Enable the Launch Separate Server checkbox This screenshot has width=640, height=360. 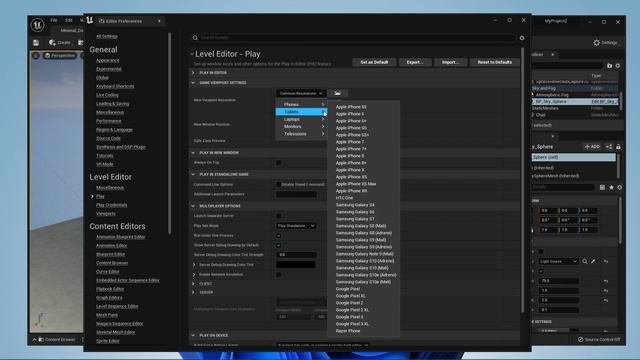278,216
